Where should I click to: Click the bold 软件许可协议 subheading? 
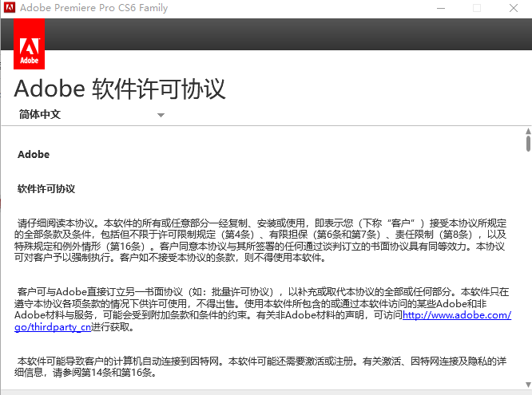tap(46, 189)
